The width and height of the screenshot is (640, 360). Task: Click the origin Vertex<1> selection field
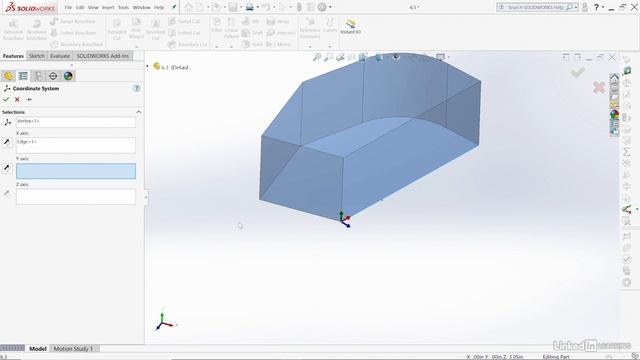pos(76,122)
